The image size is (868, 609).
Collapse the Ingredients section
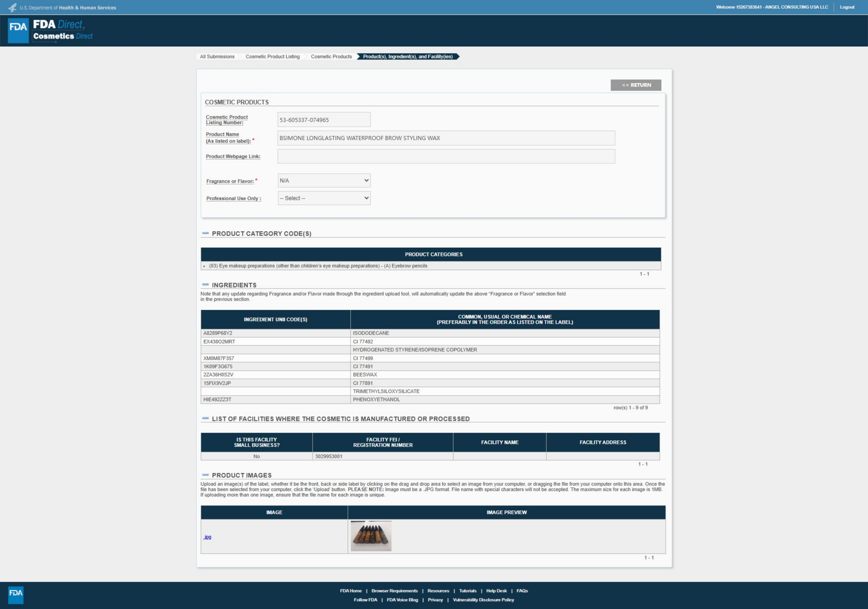click(205, 285)
